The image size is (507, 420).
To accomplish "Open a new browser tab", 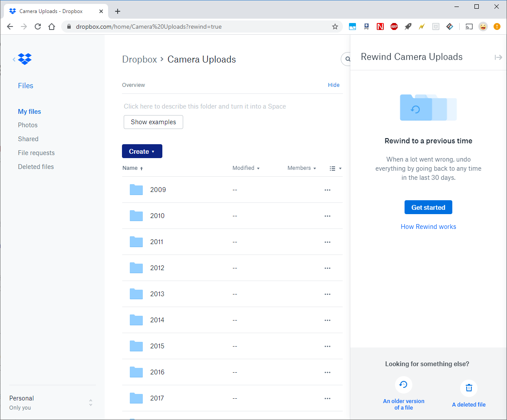I will point(118,11).
